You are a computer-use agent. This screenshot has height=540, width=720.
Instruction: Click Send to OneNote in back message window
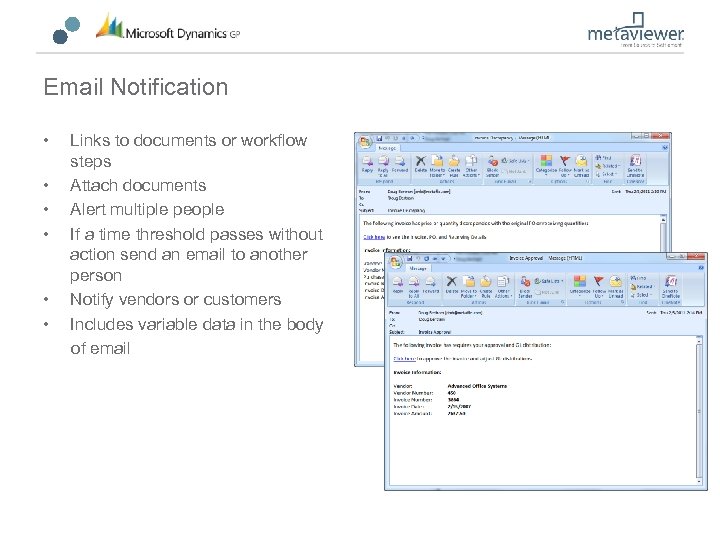[x=636, y=166]
